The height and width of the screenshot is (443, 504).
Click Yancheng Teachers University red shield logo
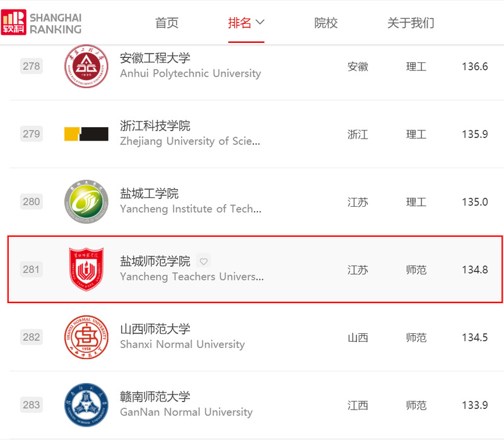pos(86,270)
